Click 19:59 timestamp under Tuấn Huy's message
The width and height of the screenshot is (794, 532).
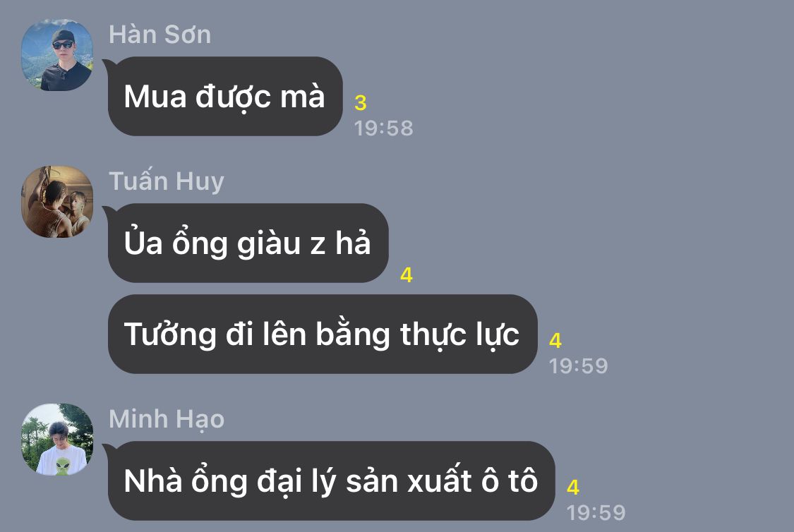pos(578,366)
